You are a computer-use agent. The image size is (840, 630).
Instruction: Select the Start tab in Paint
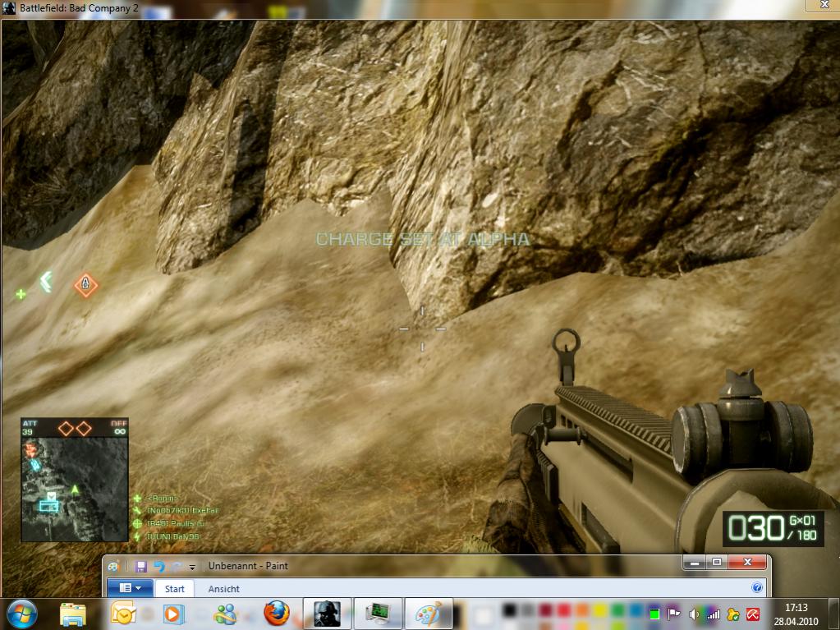click(175, 589)
